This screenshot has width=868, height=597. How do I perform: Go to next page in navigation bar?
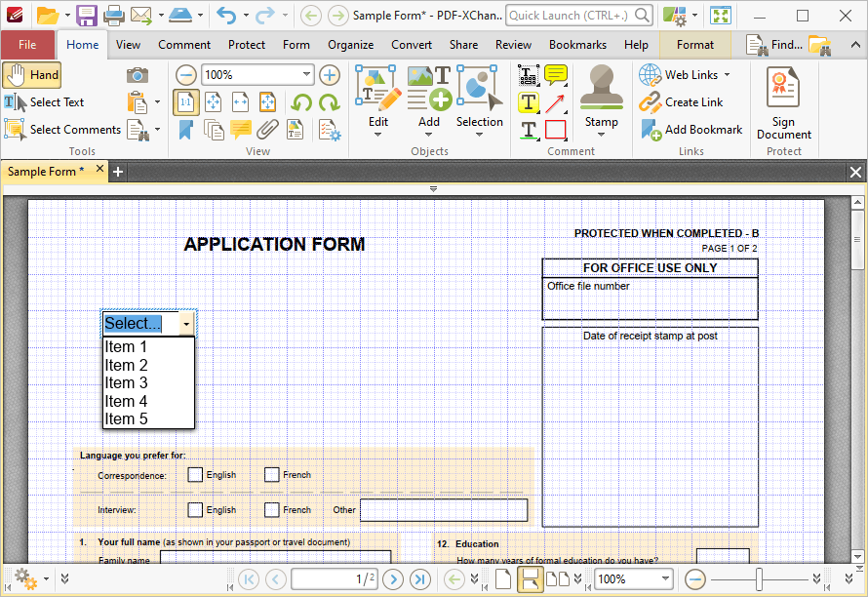pyautogui.click(x=393, y=579)
